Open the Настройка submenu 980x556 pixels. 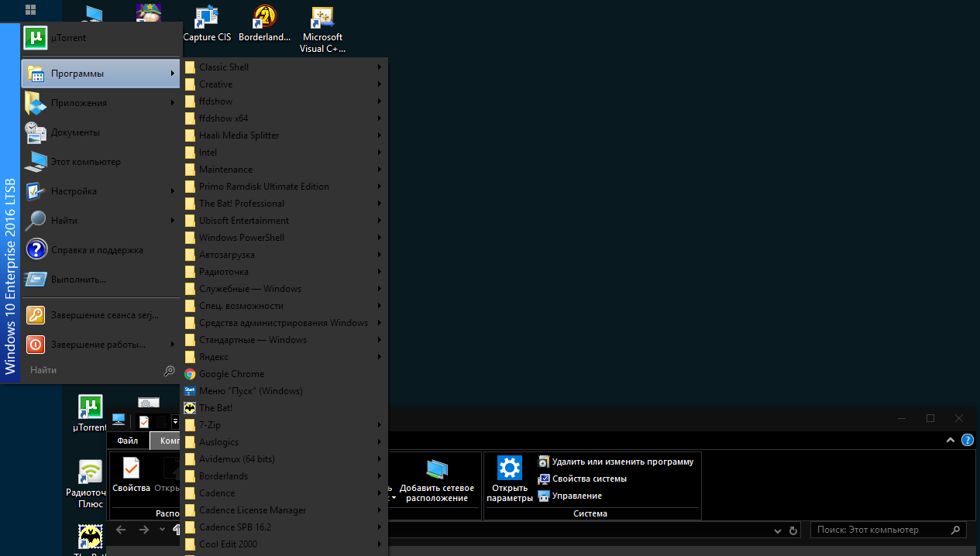click(101, 191)
